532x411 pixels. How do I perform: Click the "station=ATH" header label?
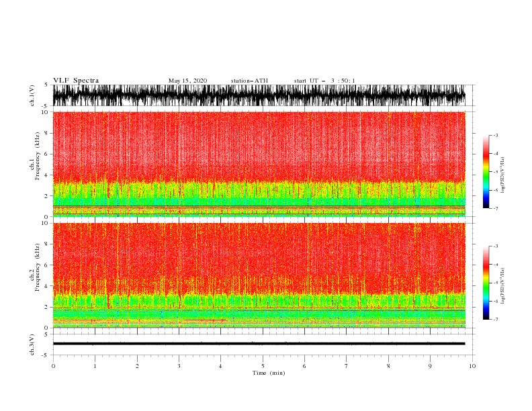coord(249,81)
